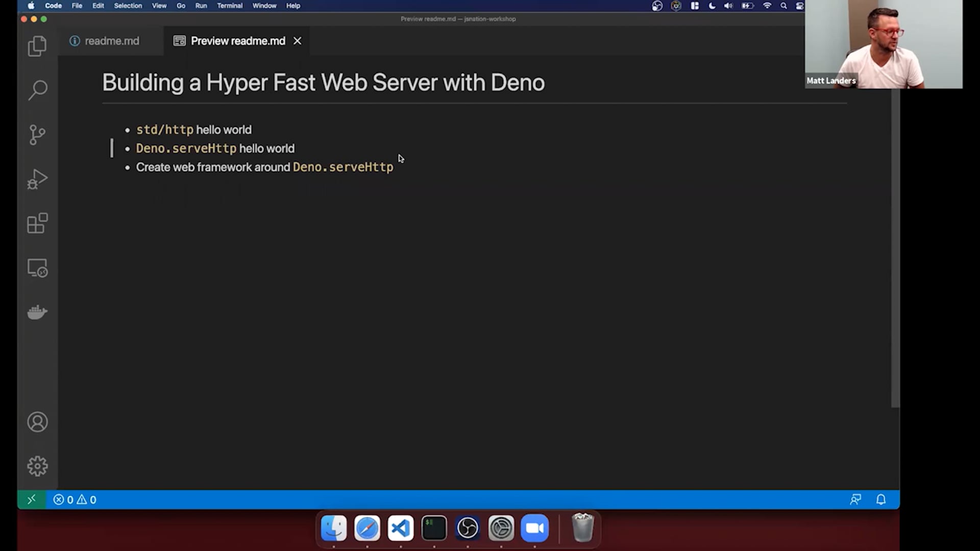Toggle Wi-Fi menu in macOS menu bar
Screen dimensions: 980x551
point(767,6)
